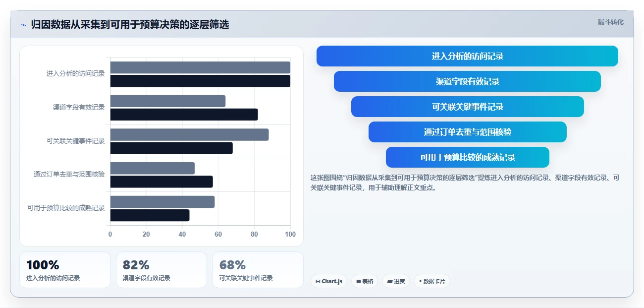
Task: Select the 进入分析的访问记录 funnel stage
Action: 467,56
